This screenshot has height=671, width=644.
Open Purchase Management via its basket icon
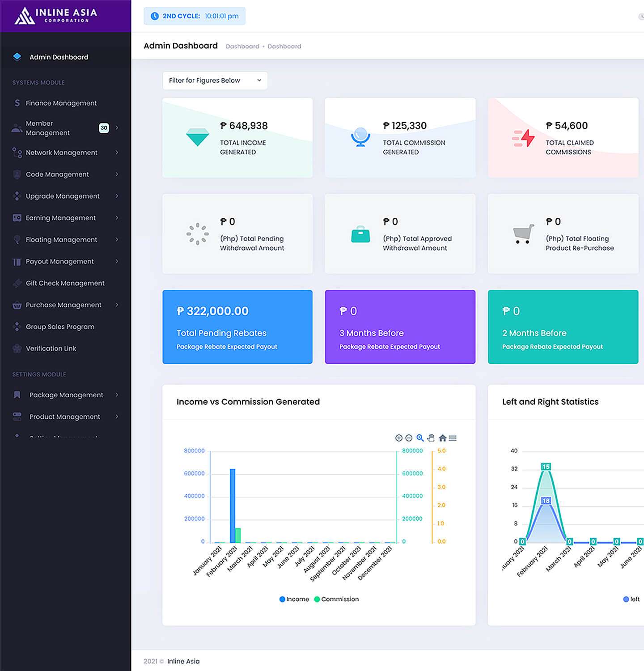tap(17, 305)
